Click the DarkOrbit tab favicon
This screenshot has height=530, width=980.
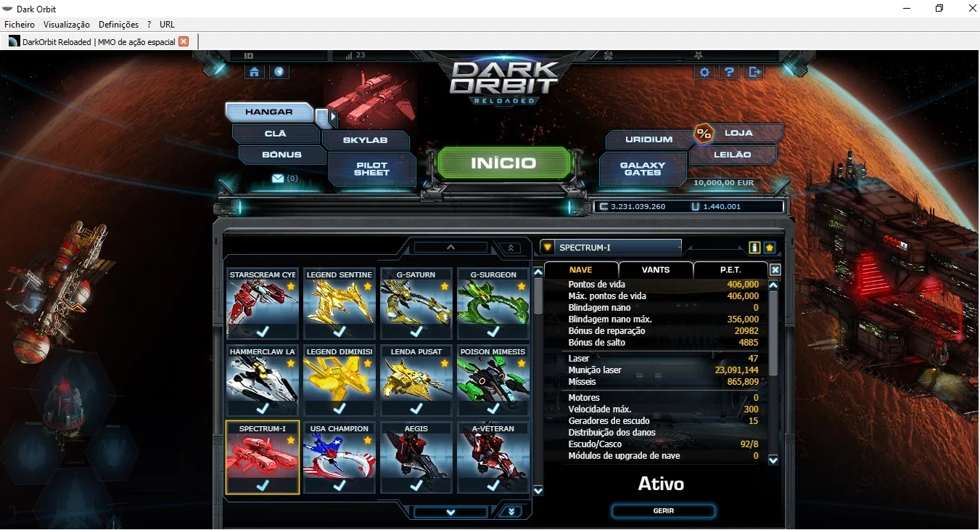(x=14, y=41)
